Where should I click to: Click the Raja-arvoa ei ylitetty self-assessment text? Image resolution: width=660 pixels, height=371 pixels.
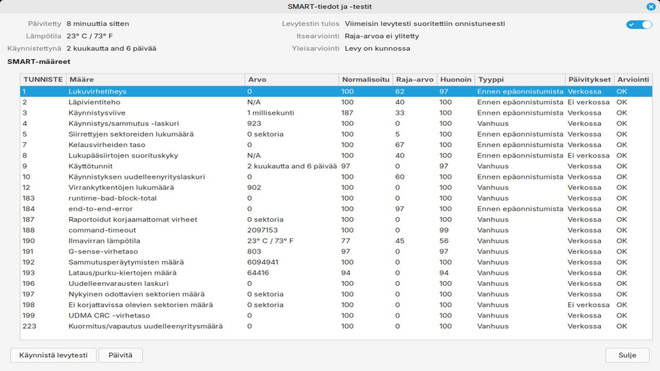click(382, 36)
